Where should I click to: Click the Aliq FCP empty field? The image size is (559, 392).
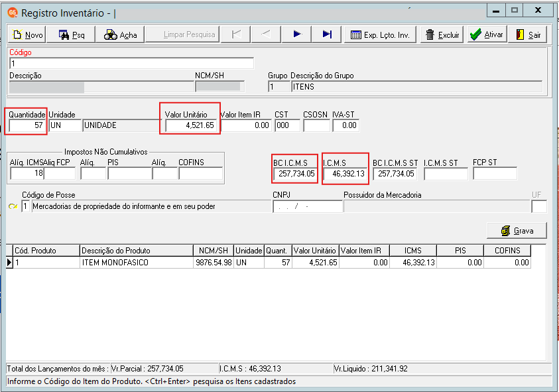coord(60,173)
